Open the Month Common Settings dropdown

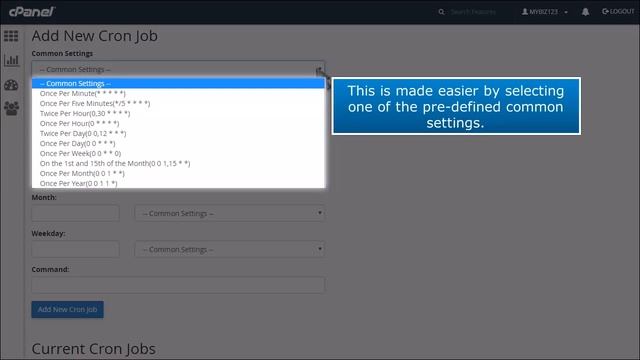click(x=230, y=213)
